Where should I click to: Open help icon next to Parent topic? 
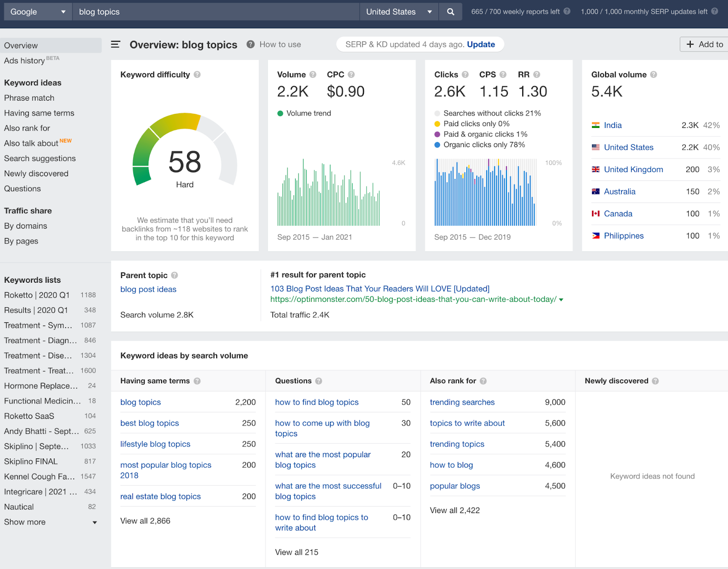(174, 275)
